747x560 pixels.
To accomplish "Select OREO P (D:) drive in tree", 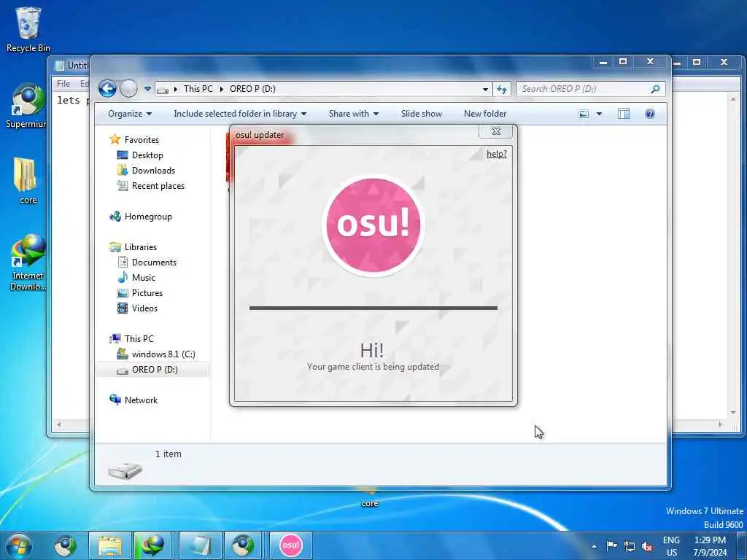I will (x=155, y=370).
